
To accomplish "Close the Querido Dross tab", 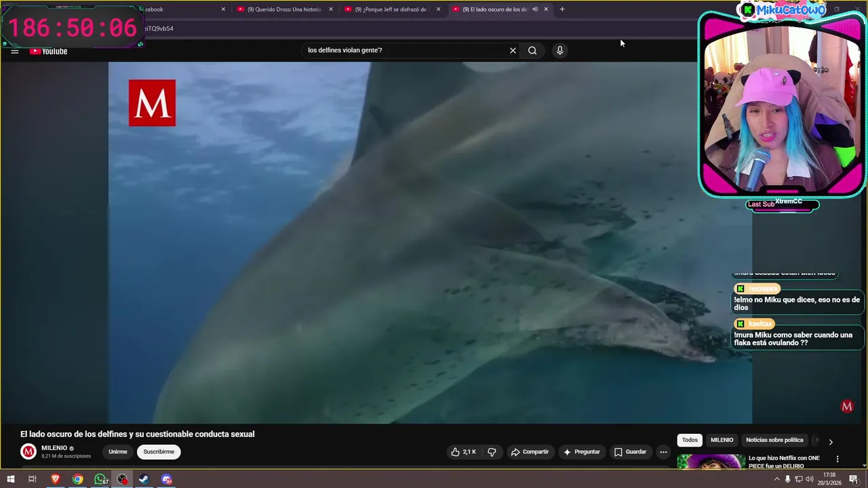I will pos(331,9).
